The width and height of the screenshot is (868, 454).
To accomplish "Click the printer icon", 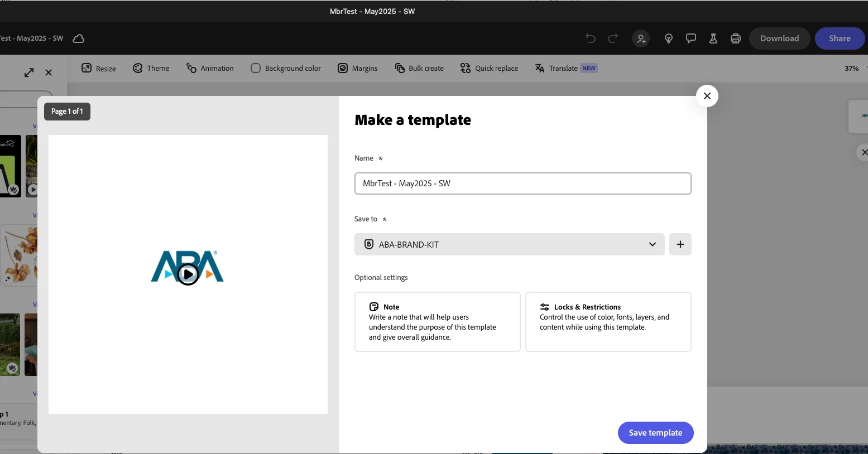I will (736, 38).
